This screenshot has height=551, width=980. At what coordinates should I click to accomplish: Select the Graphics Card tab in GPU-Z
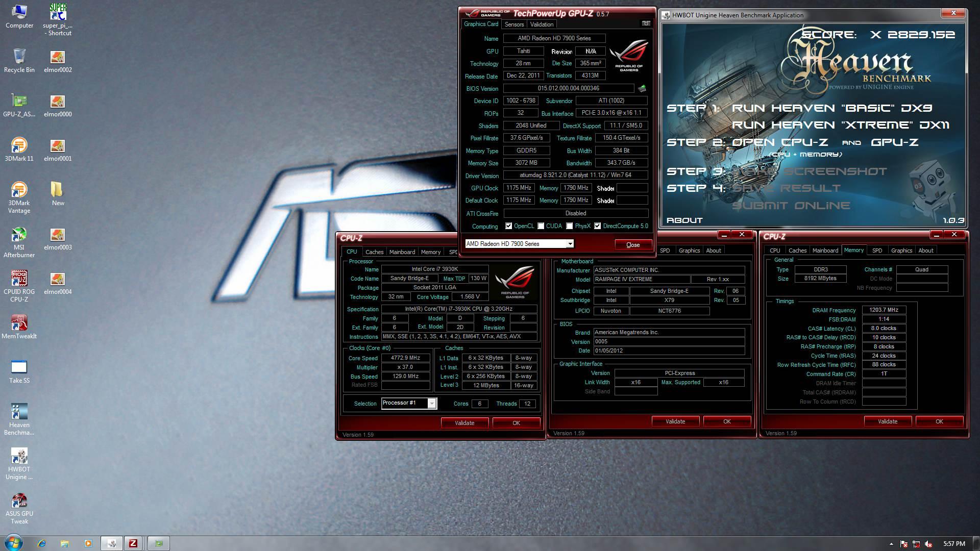coord(481,24)
